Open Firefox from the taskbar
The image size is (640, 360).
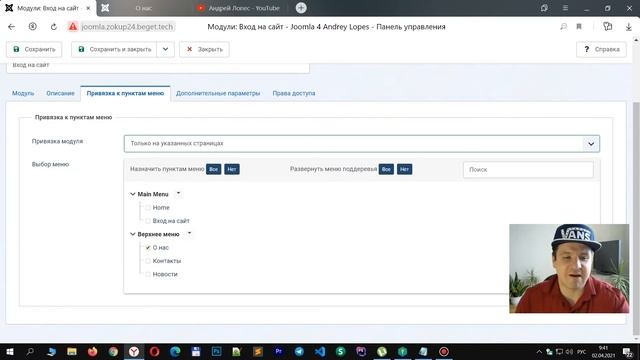click(x=93, y=351)
